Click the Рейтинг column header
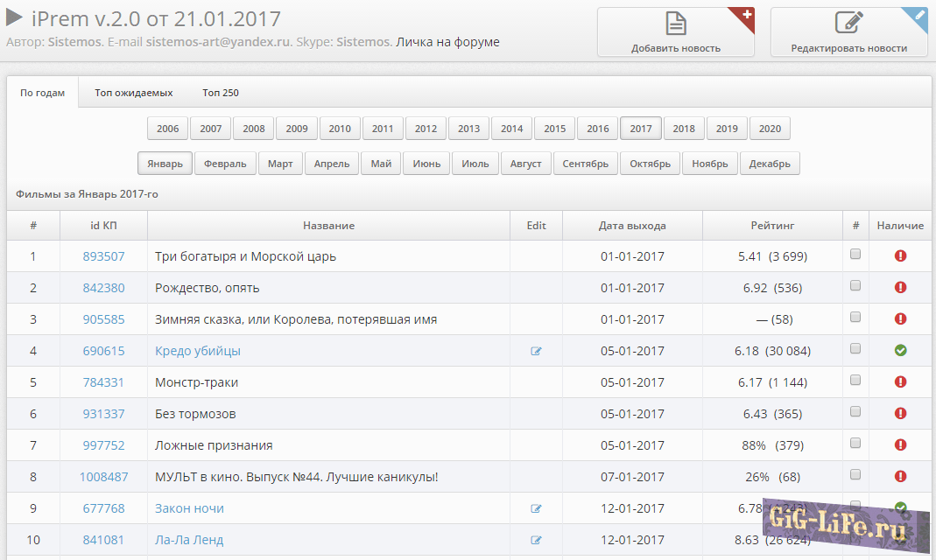936x560 pixels. (x=772, y=226)
